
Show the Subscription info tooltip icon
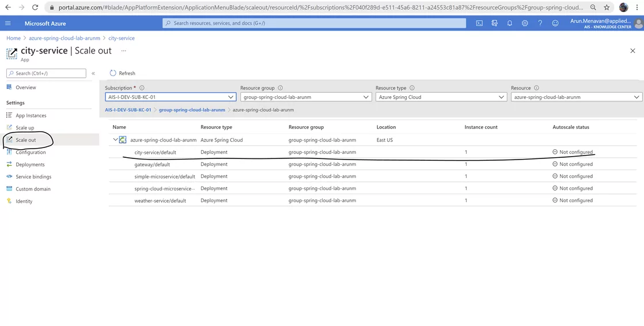tap(142, 88)
